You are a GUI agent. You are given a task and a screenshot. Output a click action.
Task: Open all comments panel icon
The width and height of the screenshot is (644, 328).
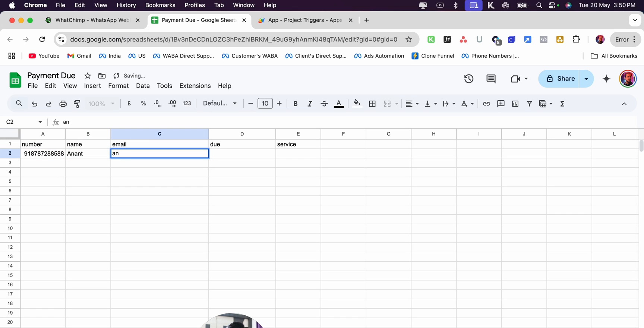491,79
